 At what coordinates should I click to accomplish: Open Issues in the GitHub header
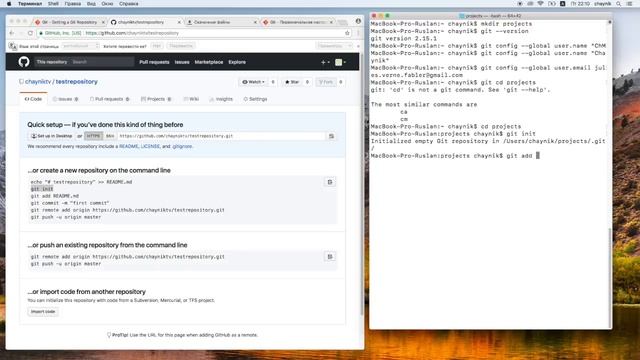pos(182,62)
